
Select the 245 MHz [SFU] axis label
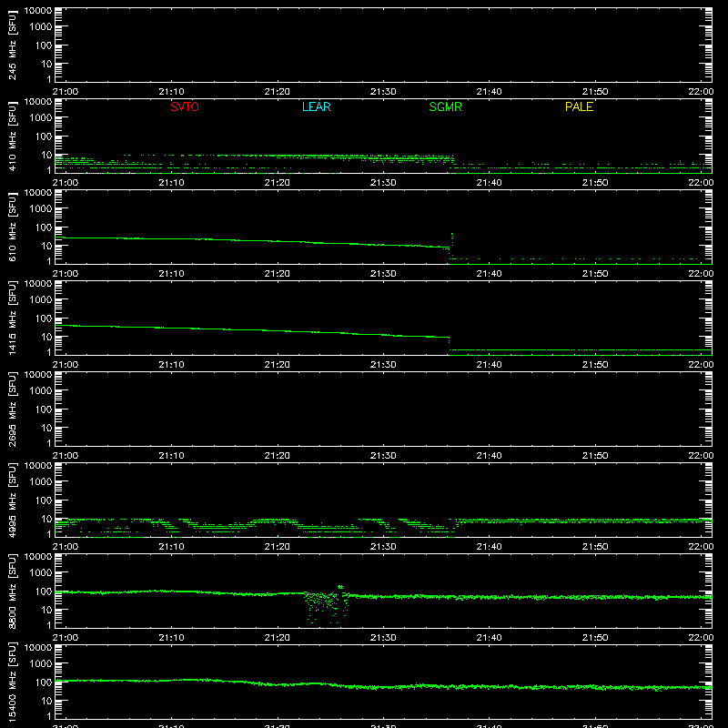(x=12, y=45)
